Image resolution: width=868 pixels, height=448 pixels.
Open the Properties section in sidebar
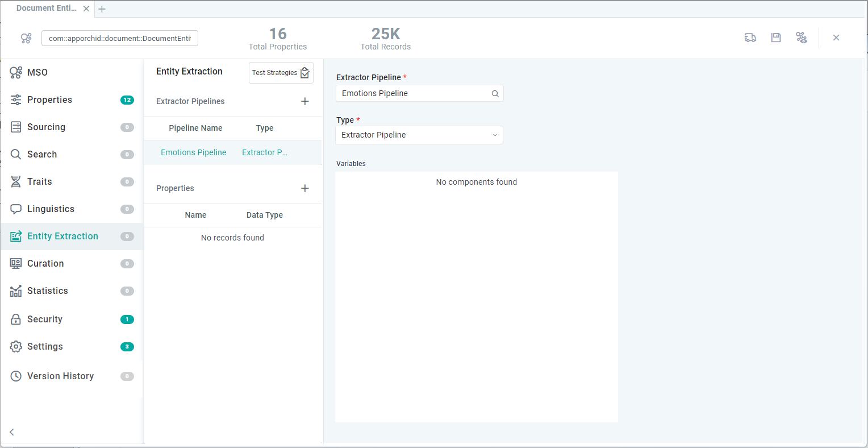tap(49, 100)
